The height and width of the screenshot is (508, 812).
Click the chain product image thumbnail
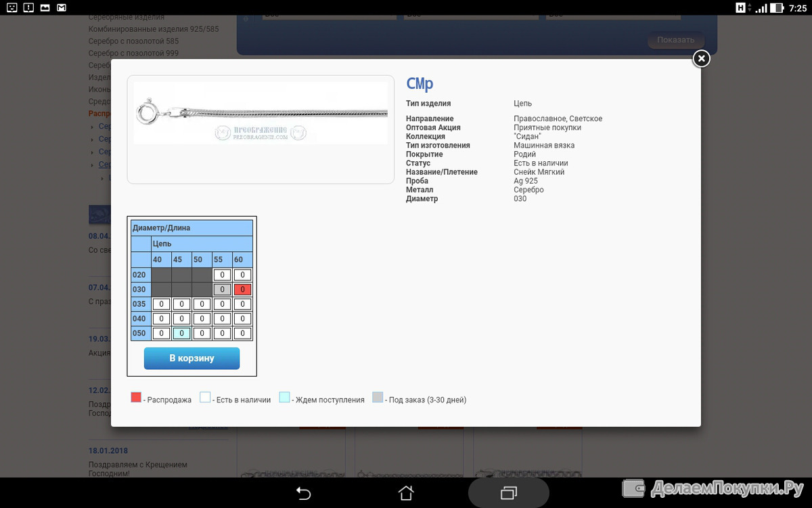pyautogui.click(x=261, y=113)
